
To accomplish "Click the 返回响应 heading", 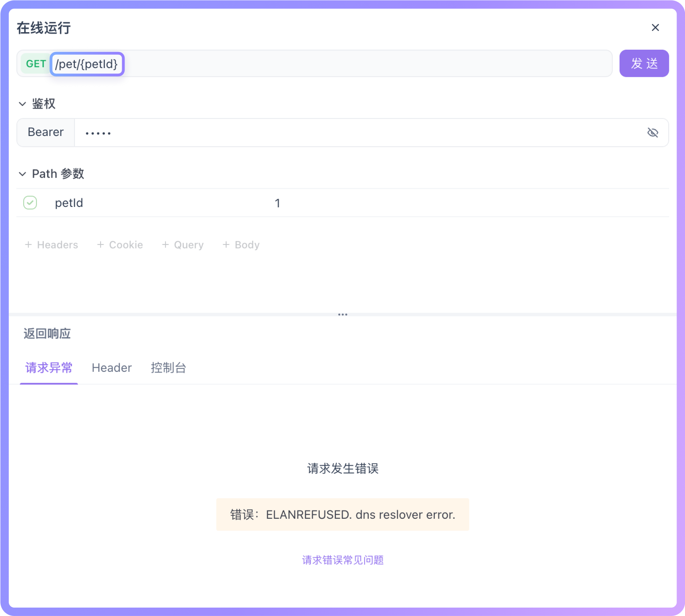I will tap(47, 333).
